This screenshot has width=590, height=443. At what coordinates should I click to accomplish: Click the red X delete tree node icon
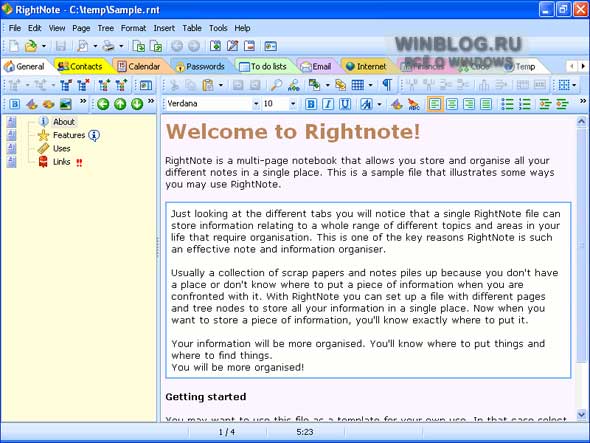click(x=84, y=85)
